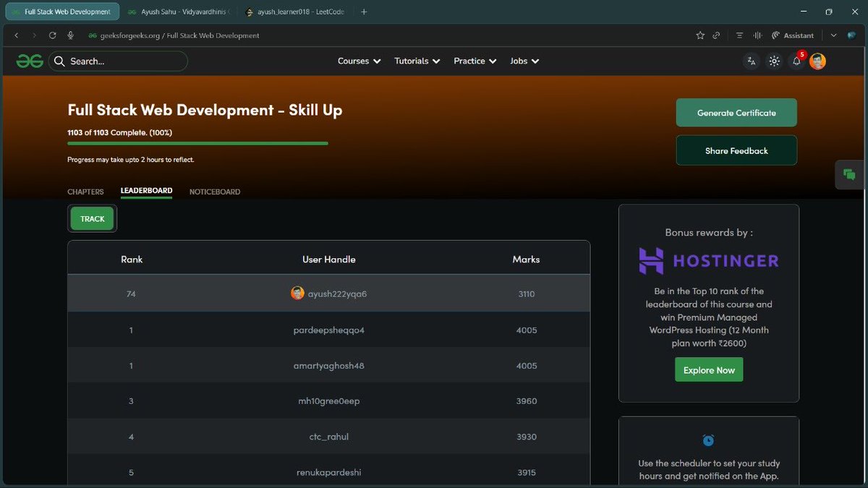Click the rank value 74

click(131, 294)
